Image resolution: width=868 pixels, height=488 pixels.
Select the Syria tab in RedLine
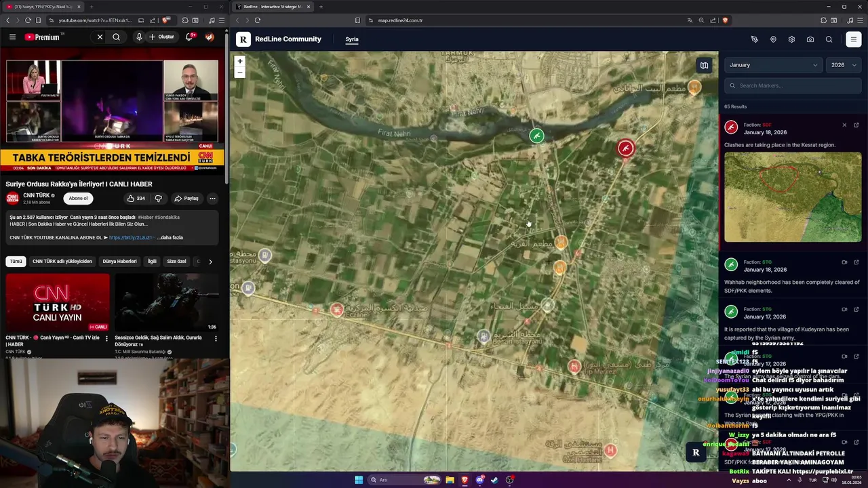pos(352,39)
